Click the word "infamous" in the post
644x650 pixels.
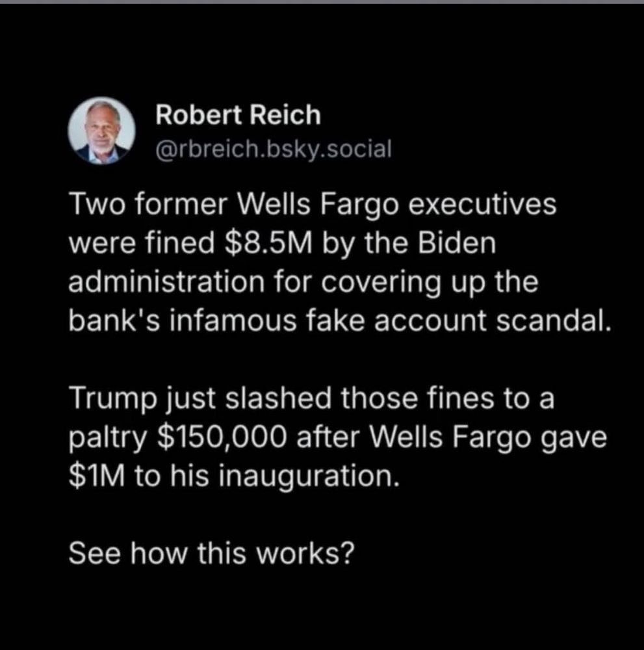[x=233, y=321]
